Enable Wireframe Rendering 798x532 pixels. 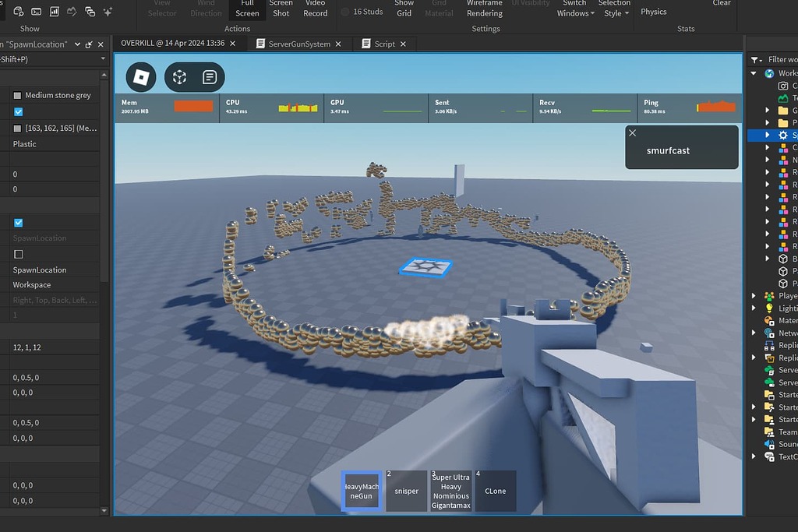483,9
